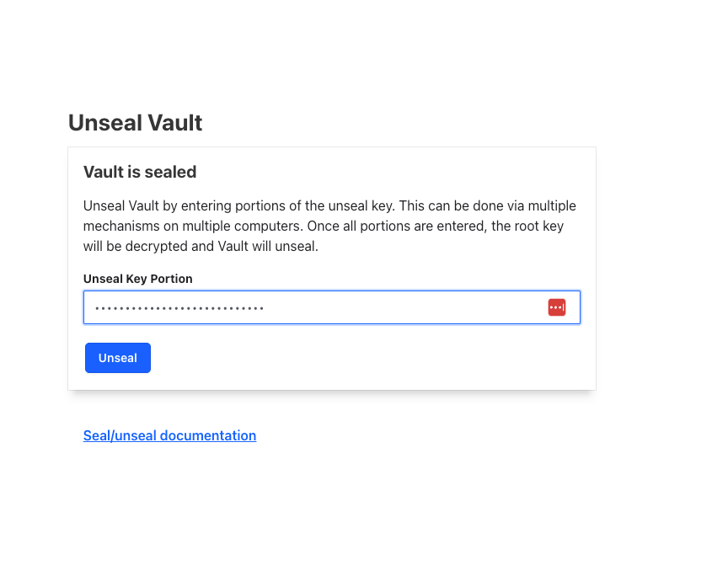Click the red password manager icon

[557, 307]
